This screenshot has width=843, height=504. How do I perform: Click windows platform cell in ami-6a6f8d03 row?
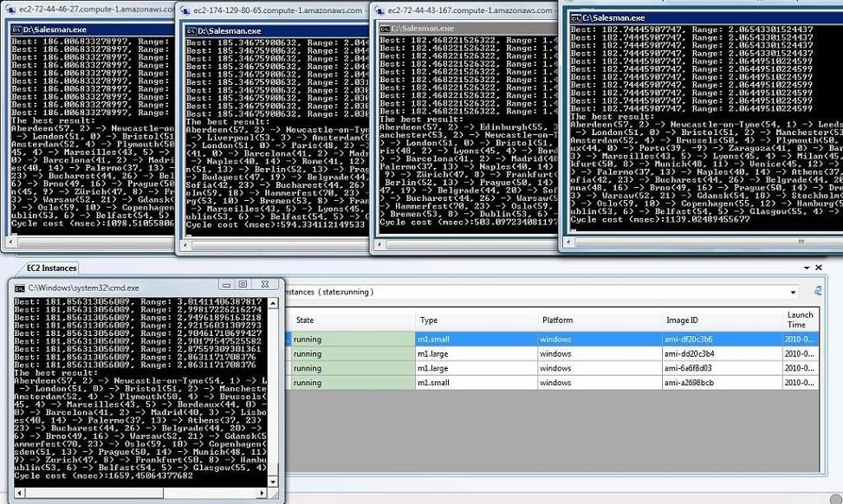click(600, 368)
